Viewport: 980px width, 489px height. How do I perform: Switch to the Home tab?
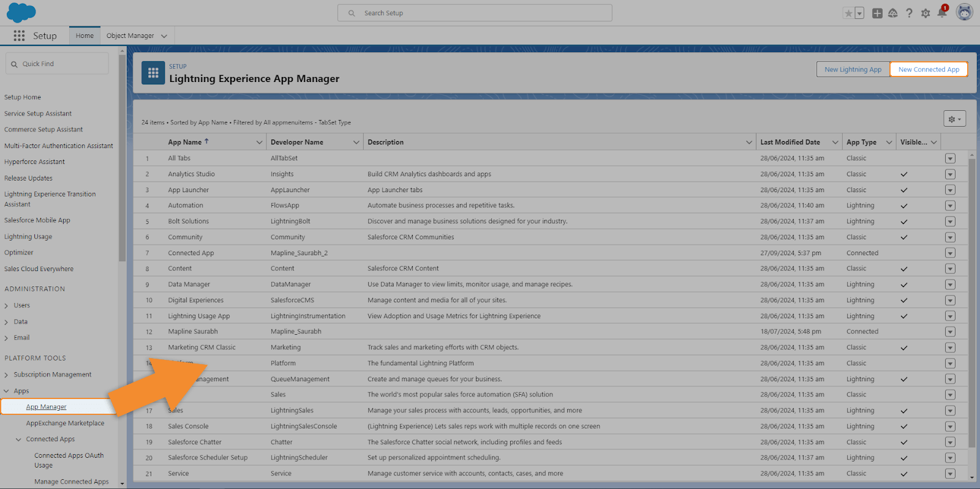click(x=85, y=35)
